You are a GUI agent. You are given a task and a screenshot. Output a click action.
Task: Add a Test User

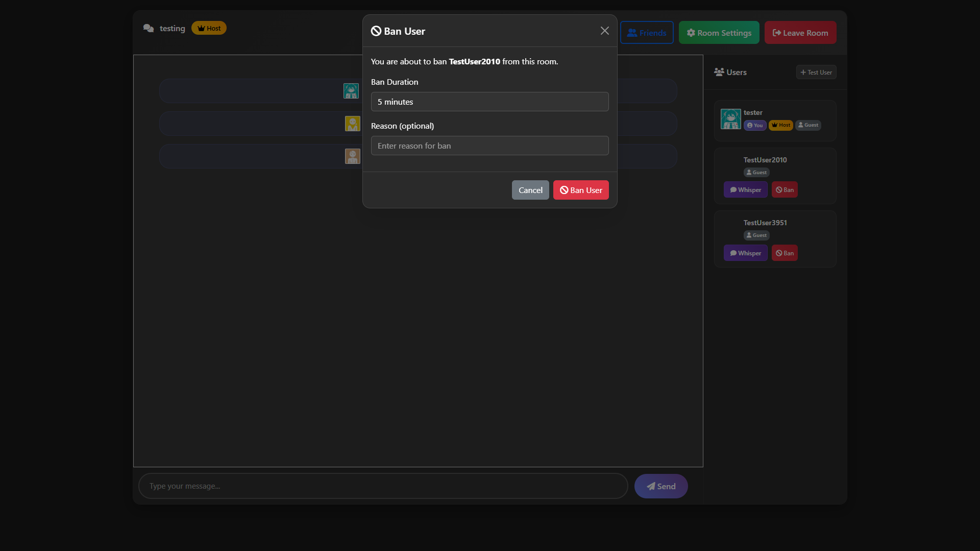point(816,73)
